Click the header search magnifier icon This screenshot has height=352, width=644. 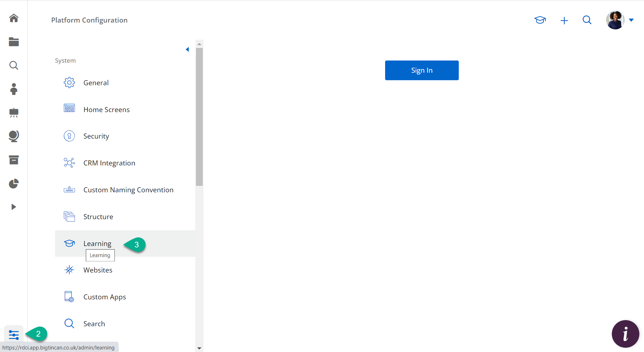pos(587,20)
